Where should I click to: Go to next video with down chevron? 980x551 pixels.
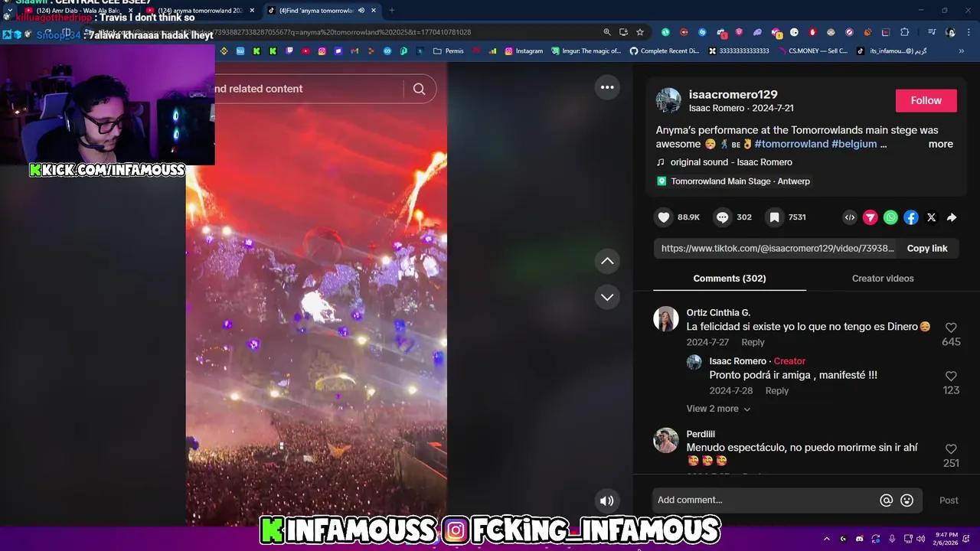point(607,297)
